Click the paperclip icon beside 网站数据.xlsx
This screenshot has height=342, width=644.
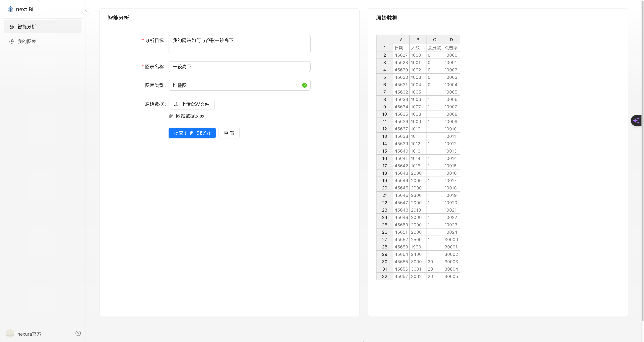(171, 116)
